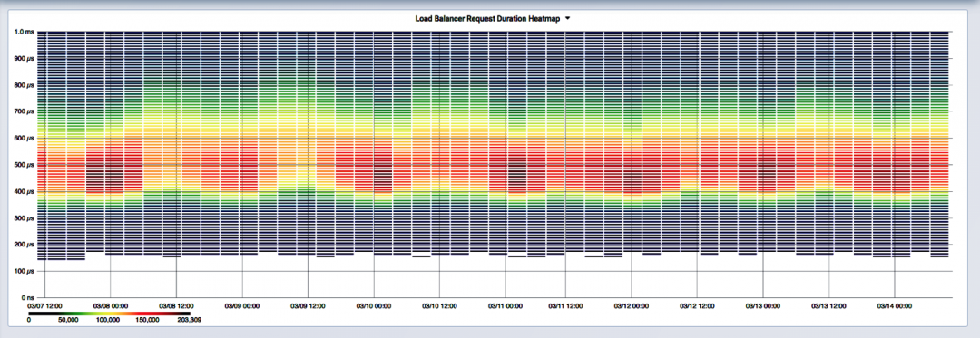Select the 1.0 ms y-axis label

tap(24, 32)
